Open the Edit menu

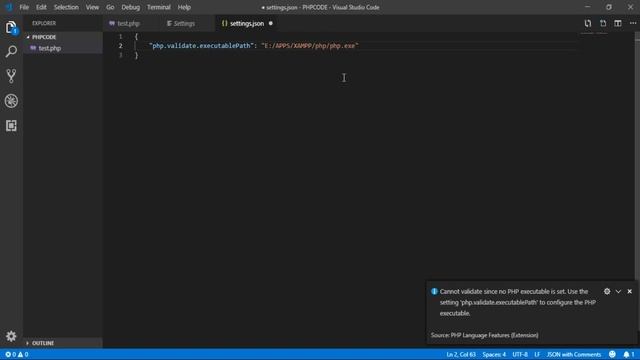coord(41,7)
